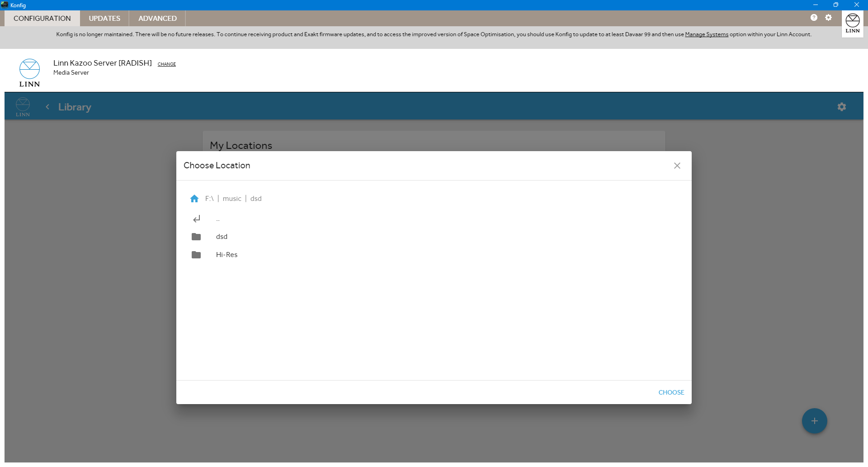868x467 pixels.
Task: Minimize the Konfig window
Action: tap(815, 5)
